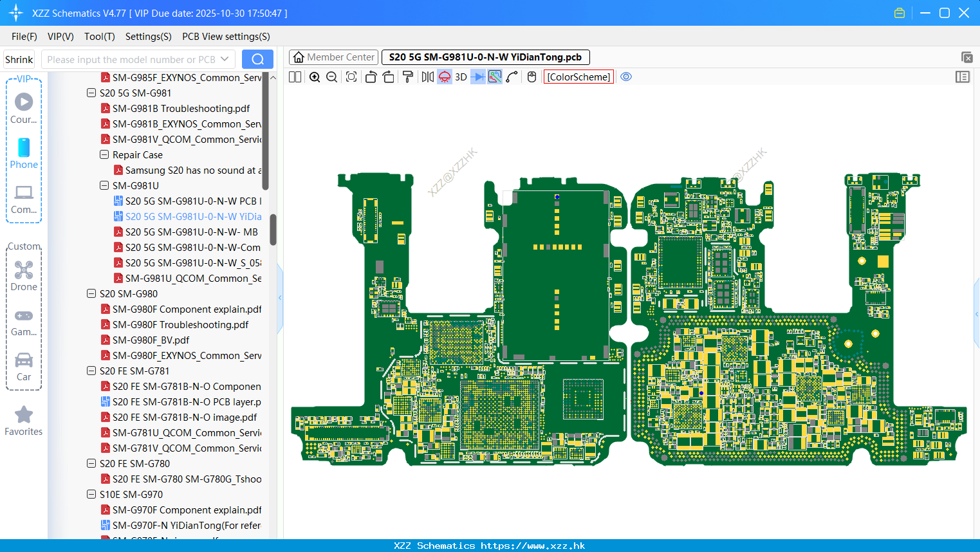Image resolution: width=980 pixels, height=552 pixels.
Task: Select the S20 5G SM-G981U YiDianTong.pcb tab
Action: (486, 57)
